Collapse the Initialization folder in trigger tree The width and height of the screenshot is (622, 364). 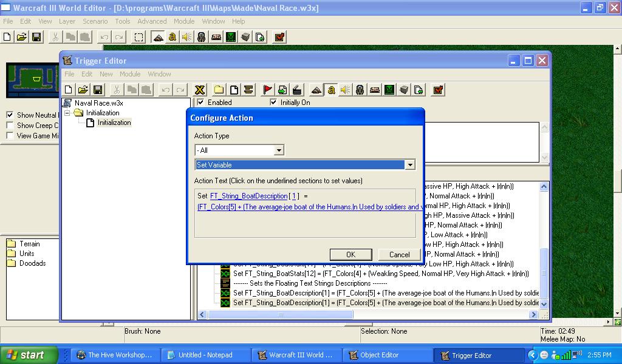[67, 113]
